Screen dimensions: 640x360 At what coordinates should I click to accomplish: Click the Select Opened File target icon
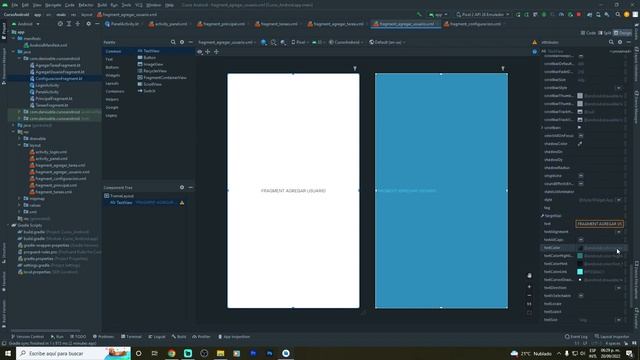point(60,24)
